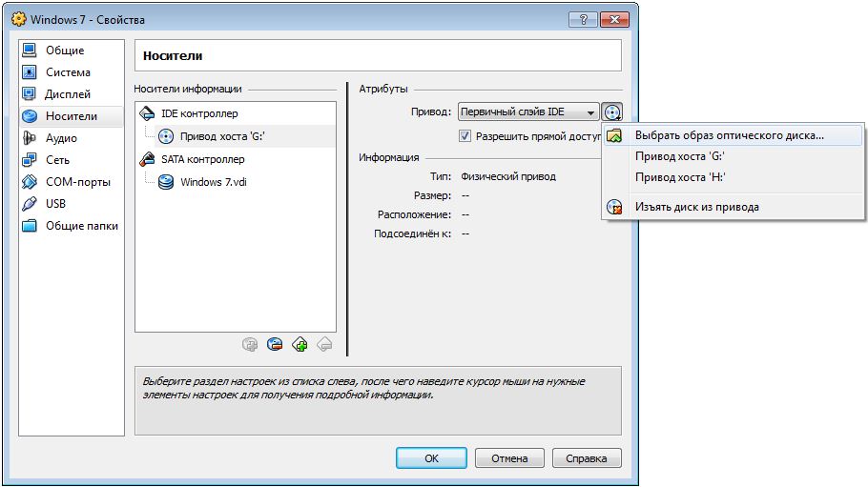Click the SATA контроллер controller icon
Screen dimensions: 868x487
147,159
